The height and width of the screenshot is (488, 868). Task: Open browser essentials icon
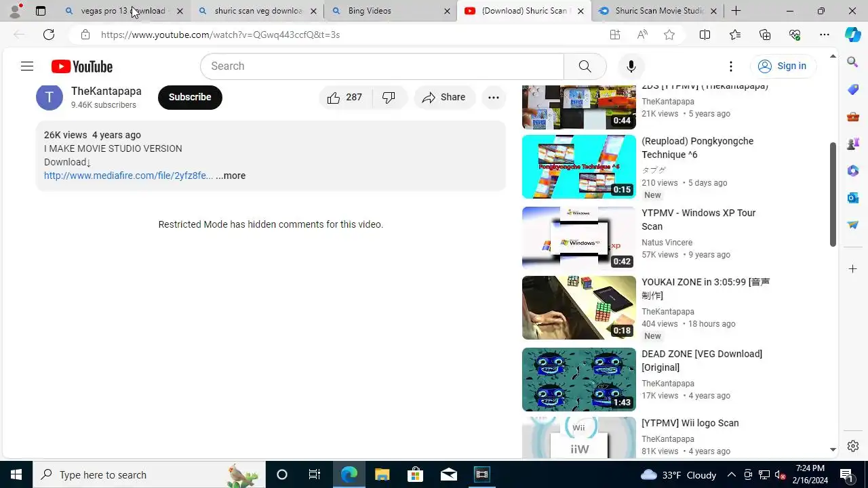(795, 35)
